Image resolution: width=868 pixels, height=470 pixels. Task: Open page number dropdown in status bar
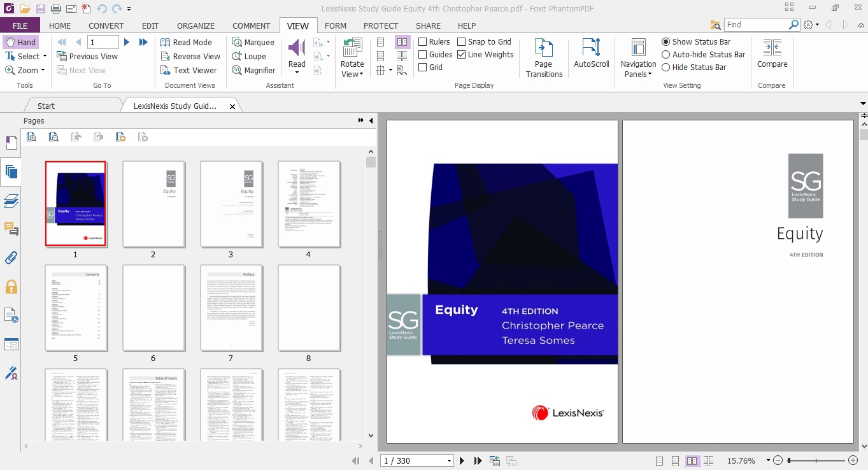449,461
